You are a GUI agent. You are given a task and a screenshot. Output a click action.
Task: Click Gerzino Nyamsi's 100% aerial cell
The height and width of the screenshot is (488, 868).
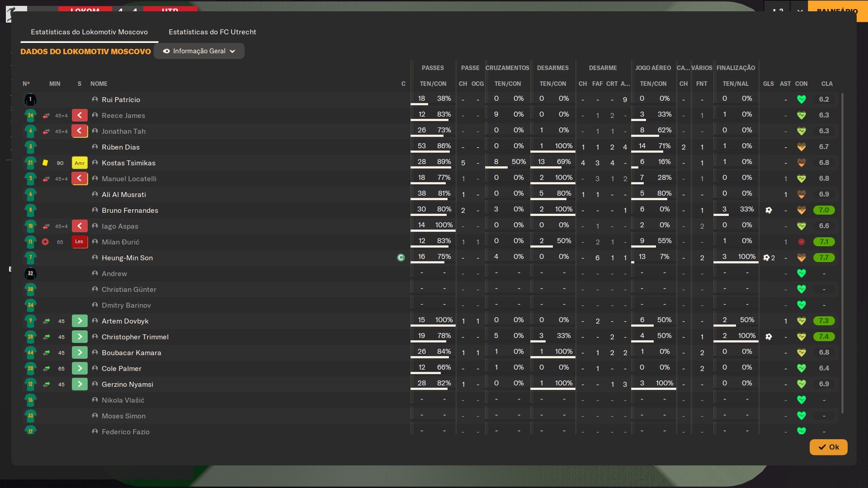pyautogui.click(x=664, y=383)
